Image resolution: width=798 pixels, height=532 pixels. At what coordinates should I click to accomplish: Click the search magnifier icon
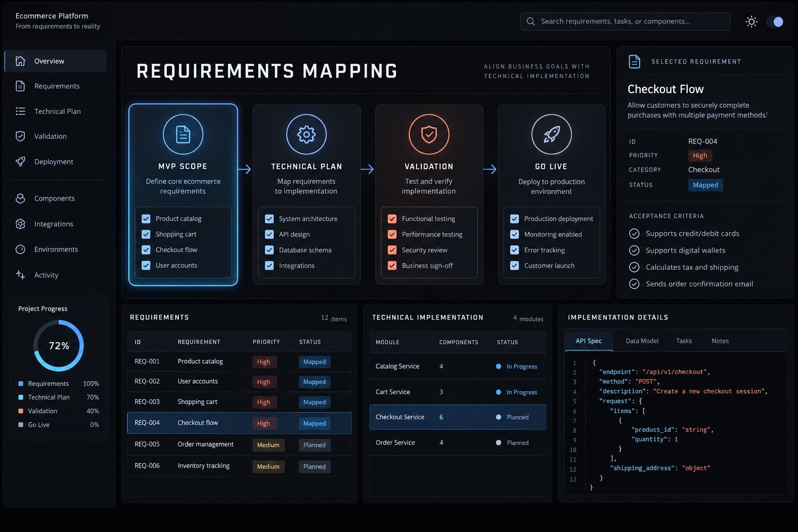coord(530,21)
